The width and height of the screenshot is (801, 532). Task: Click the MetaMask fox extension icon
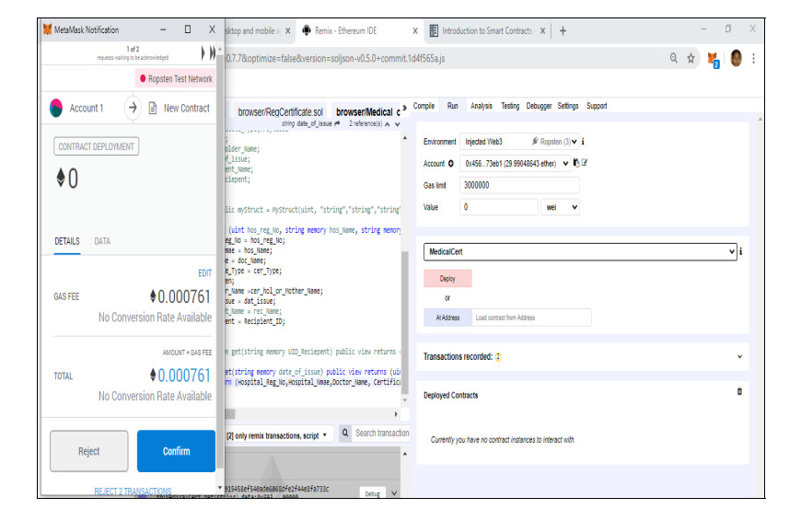click(x=713, y=59)
